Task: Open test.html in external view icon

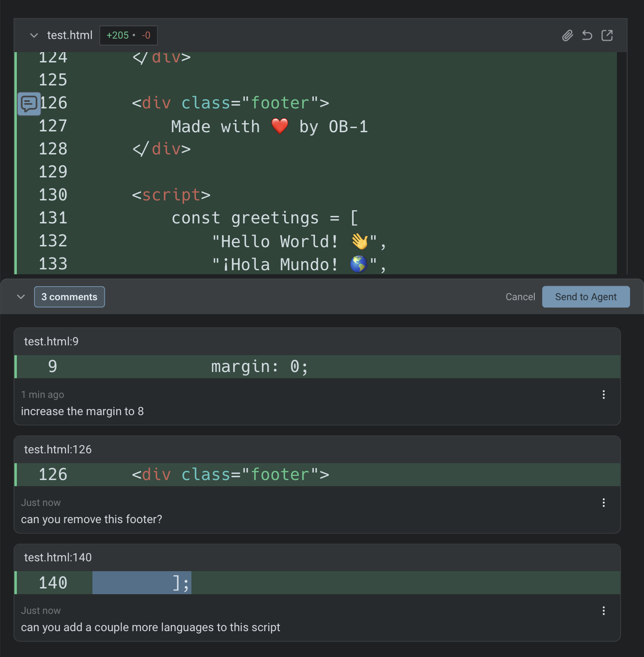Action: [x=607, y=36]
